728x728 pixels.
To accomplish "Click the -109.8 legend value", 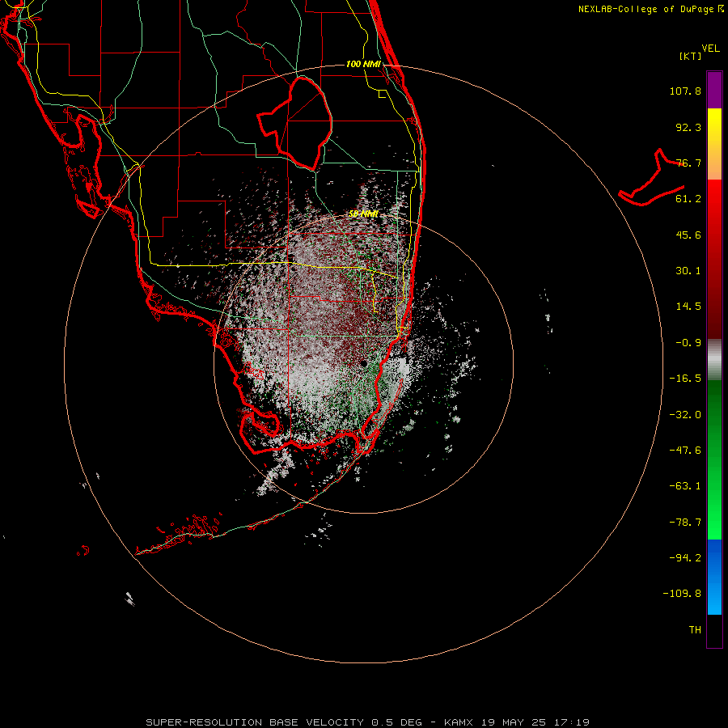I will point(682,594).
